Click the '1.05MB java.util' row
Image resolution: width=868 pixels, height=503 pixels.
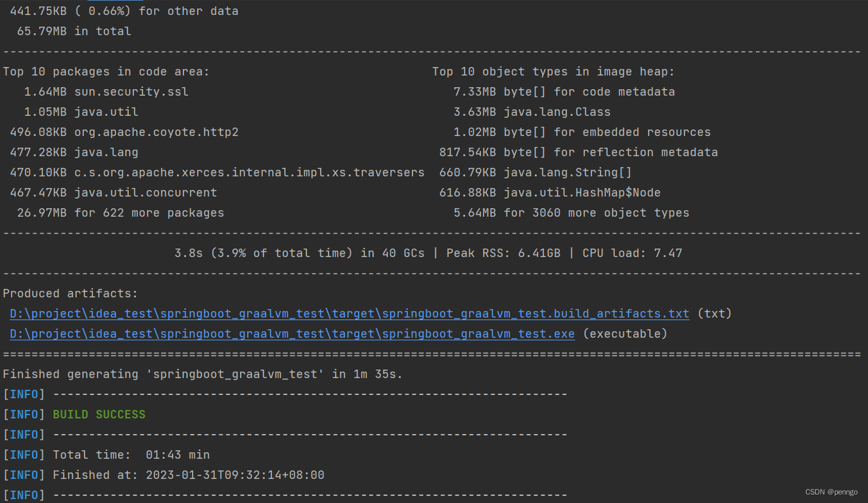pyautogui.click(x=81, y=112)
